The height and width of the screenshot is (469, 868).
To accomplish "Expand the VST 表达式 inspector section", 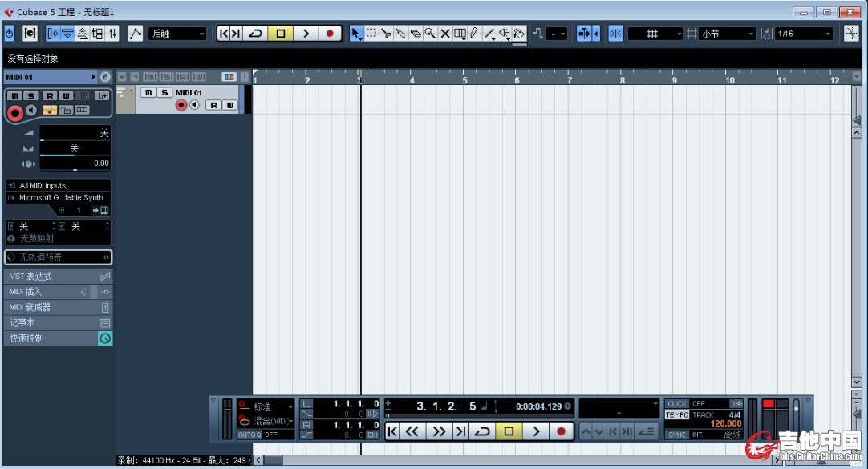I will pyautogui.click(x=58, y=276).
